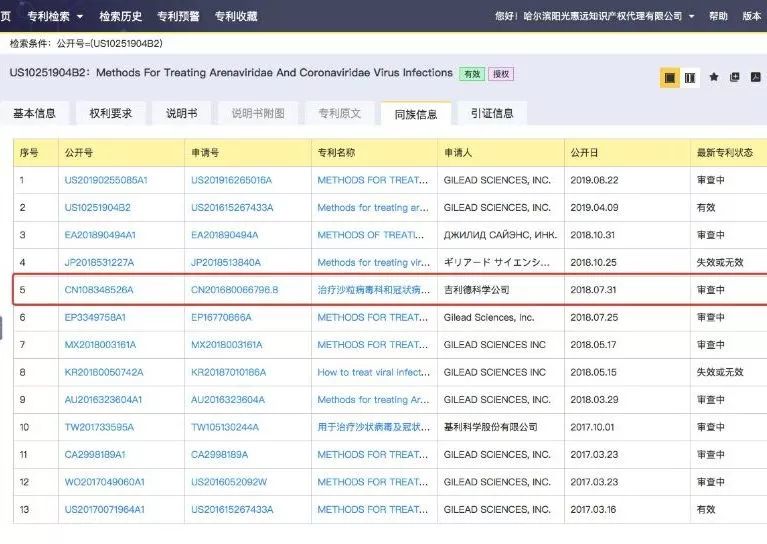Open publication US20190255085A1
The width and height of the screenshot is (767, 544).
coord(106,180)
